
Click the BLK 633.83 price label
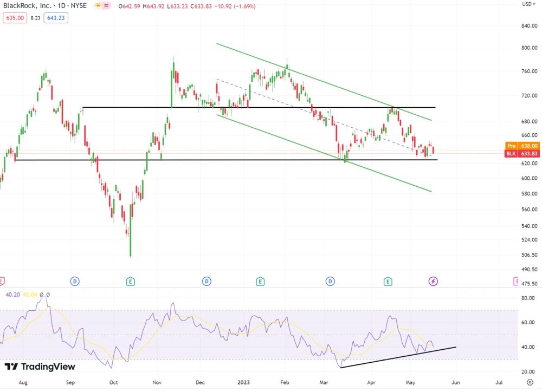pos(522,153)
